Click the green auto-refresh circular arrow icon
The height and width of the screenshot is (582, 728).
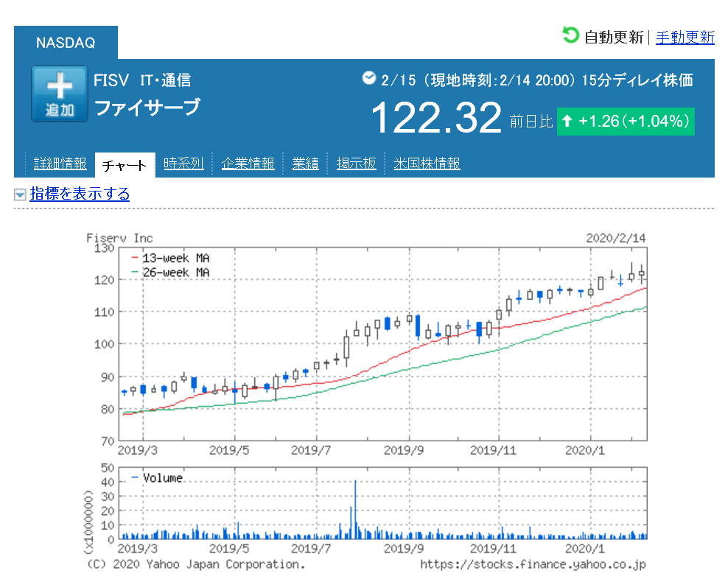(570, 35)
